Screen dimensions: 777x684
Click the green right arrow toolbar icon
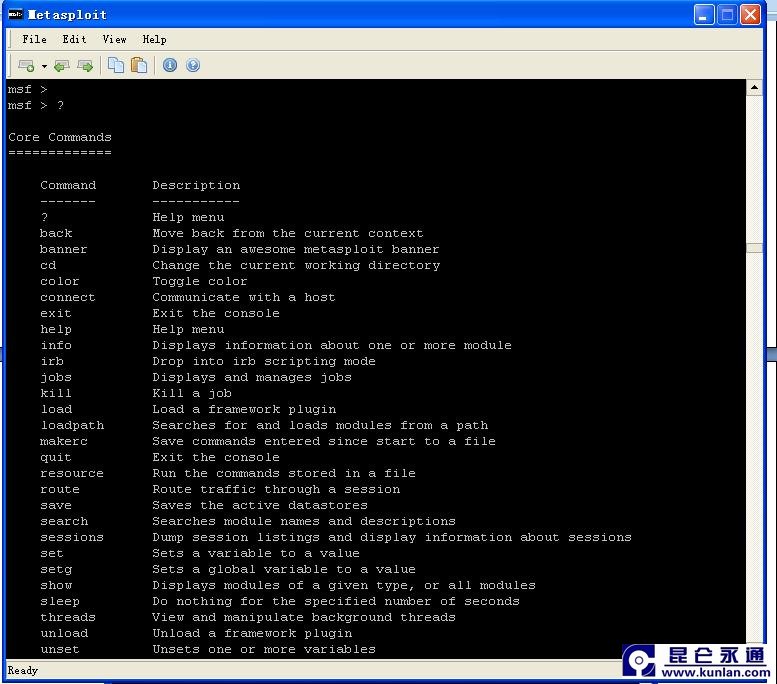click(x=85, y=65)
